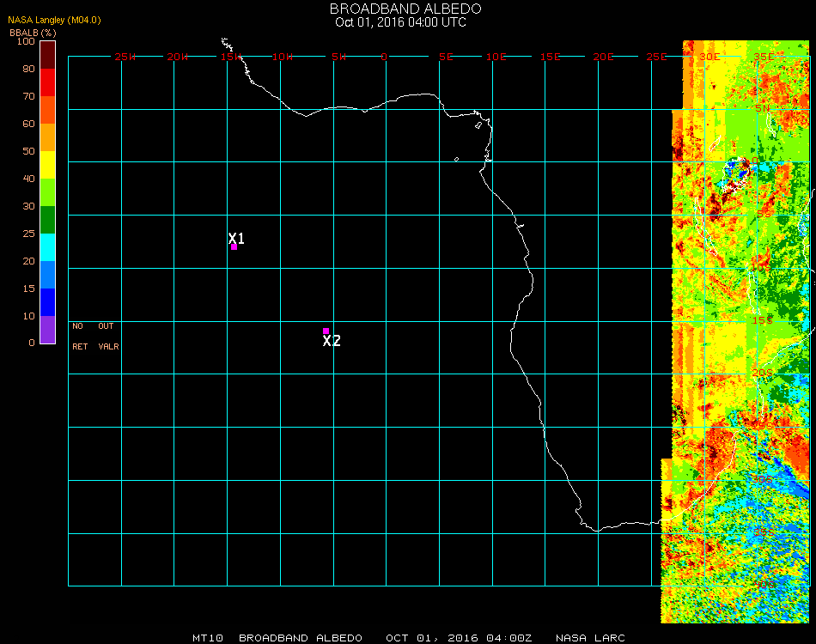
Task: Pick the yellow 40-50% legend swatch
Action: [47, 165]
